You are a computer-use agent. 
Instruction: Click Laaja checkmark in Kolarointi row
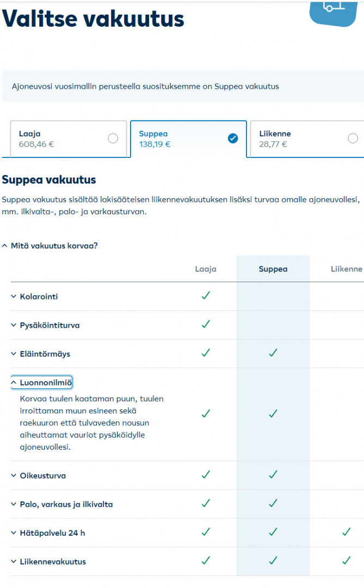pos(206,296)
